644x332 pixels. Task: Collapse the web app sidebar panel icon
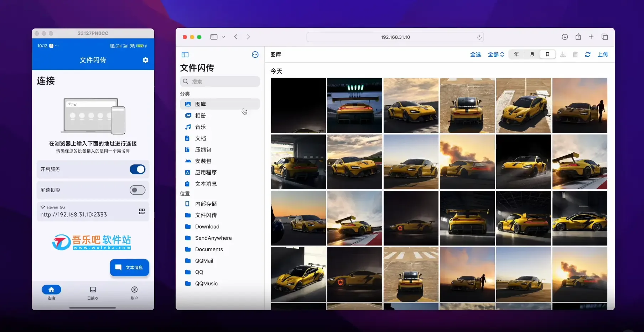pyautogui.click(x=185, y=54)
